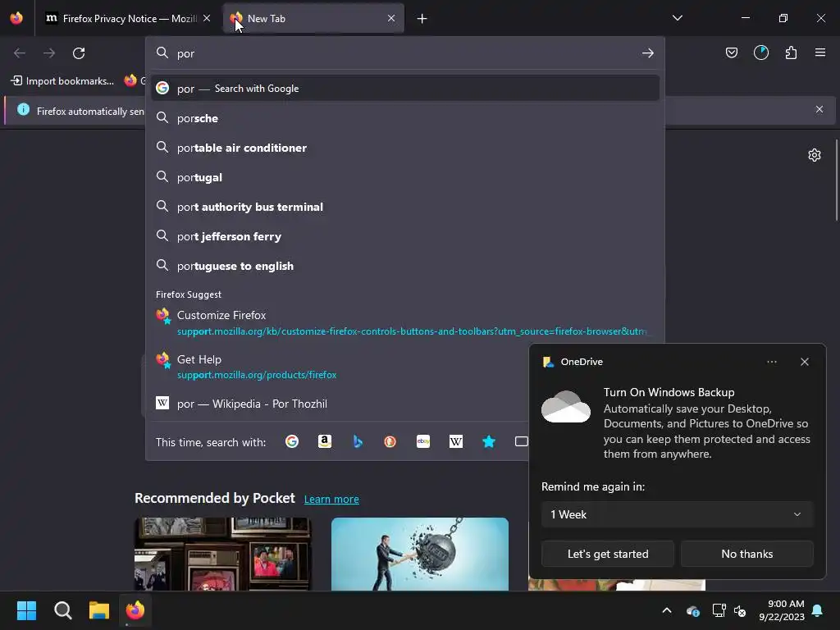Dismiss the Firefox data notice bar
Image resolution: width=840 pixels, height=630 pixels.
819,109
